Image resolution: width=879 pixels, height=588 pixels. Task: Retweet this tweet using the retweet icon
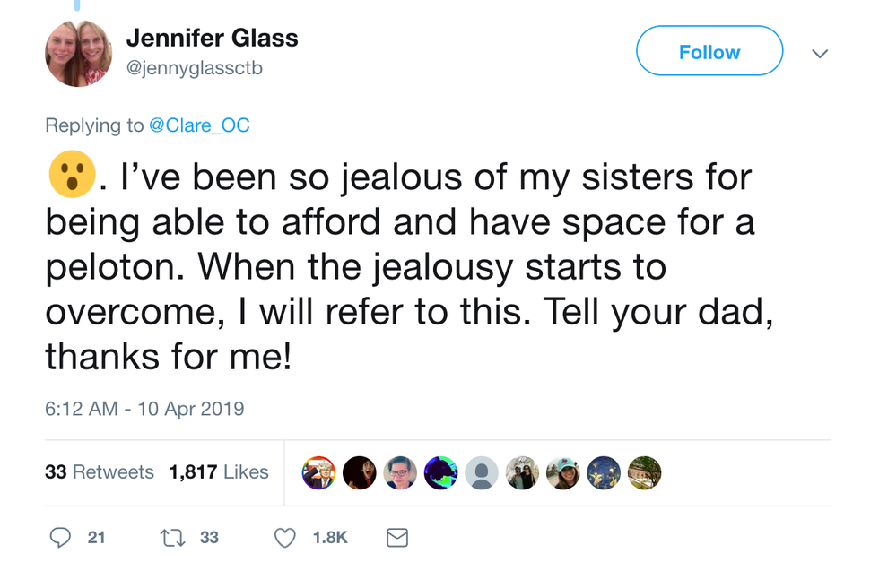pos(170,537)
